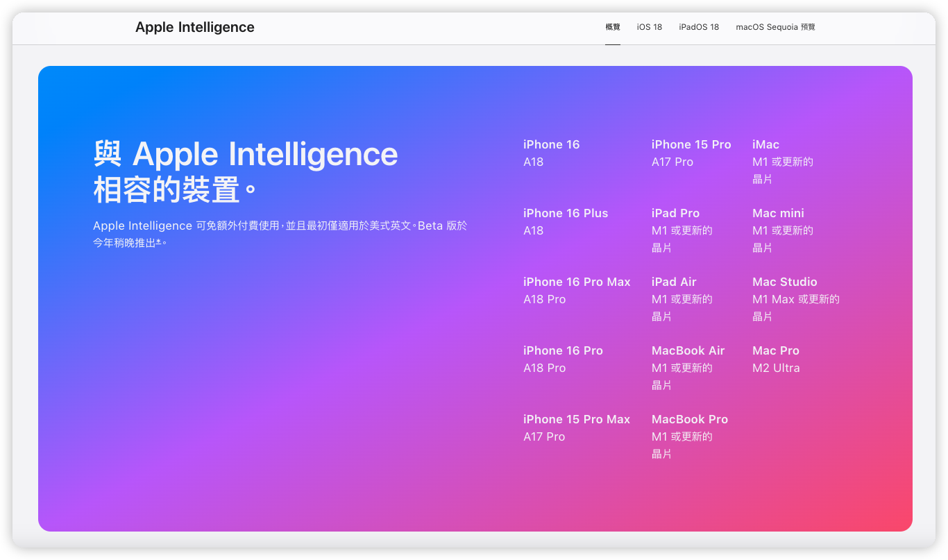Open the macOS Sequoia 預覽 tab
The image size is (948, 560).
pyautogui.click(x=775, y=27)
